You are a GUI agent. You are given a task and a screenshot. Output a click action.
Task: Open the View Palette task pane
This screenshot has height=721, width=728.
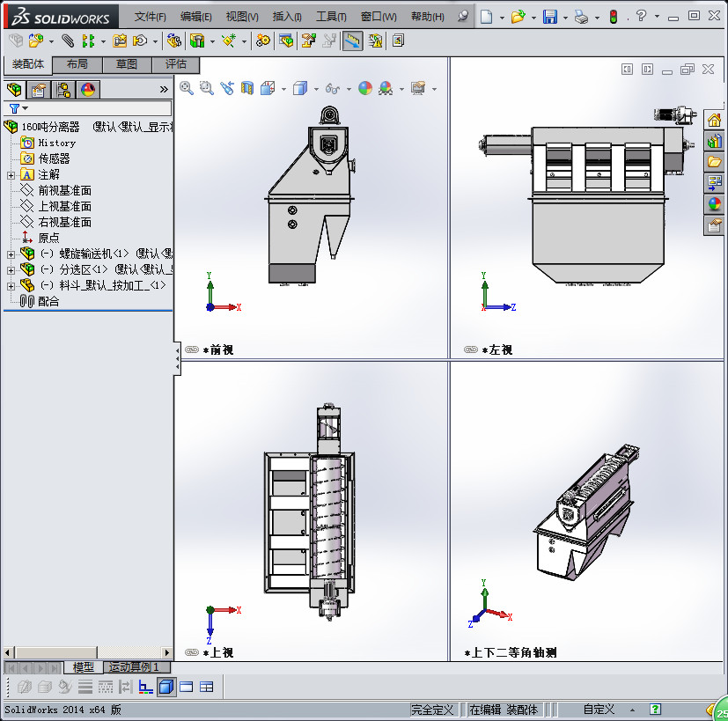[x=714, y=182]
